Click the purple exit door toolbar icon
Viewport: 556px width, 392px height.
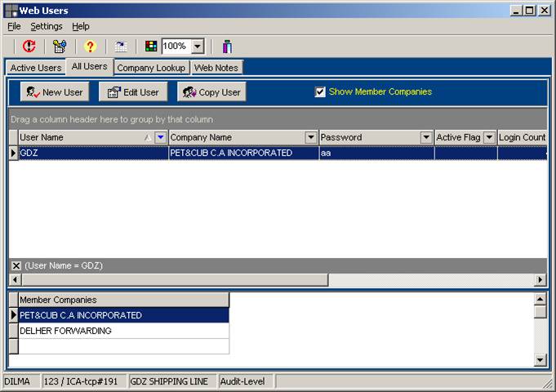click(x=227, y=47)
